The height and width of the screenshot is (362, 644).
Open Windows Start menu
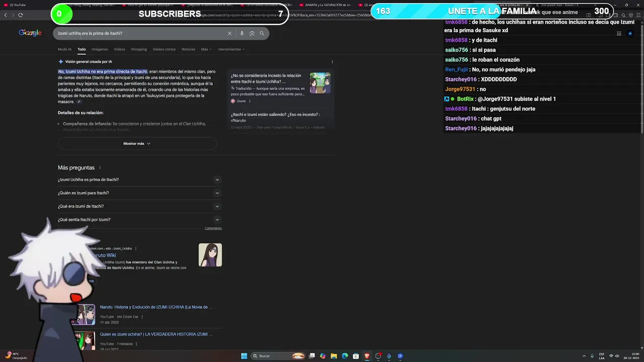pos(244,356)
